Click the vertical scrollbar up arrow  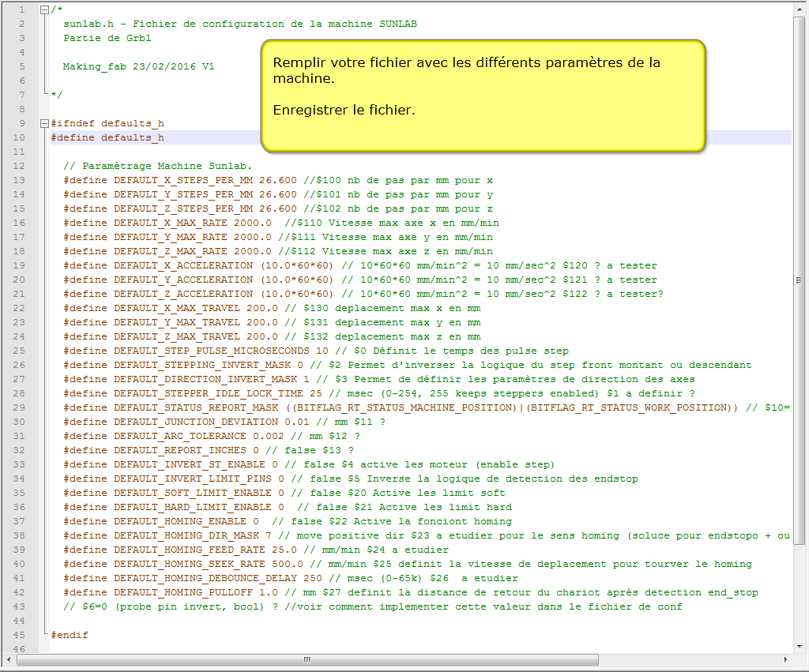point(799,9)
